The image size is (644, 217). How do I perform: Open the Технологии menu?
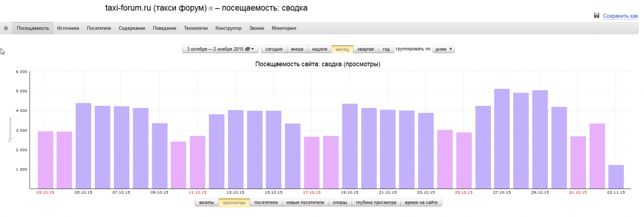pyautogui.click(x=196, y=28)
